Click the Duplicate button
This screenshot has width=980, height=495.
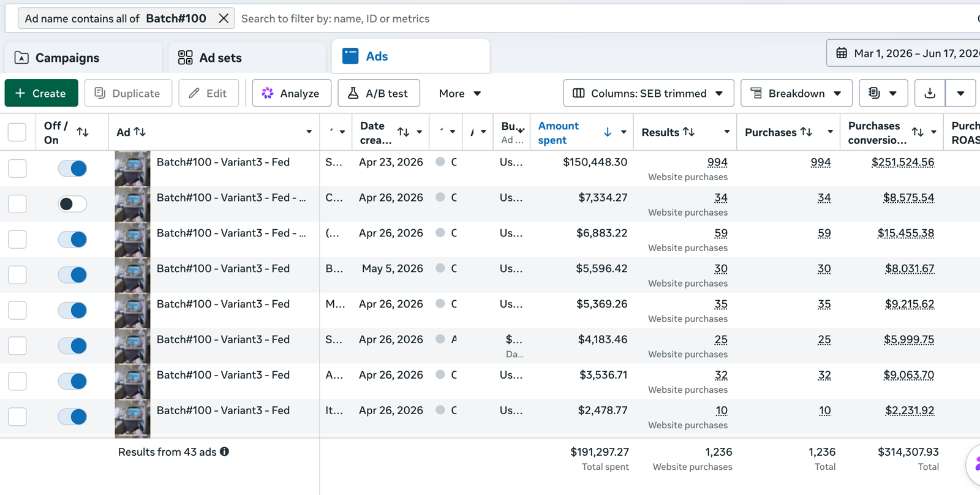(128, 93)
